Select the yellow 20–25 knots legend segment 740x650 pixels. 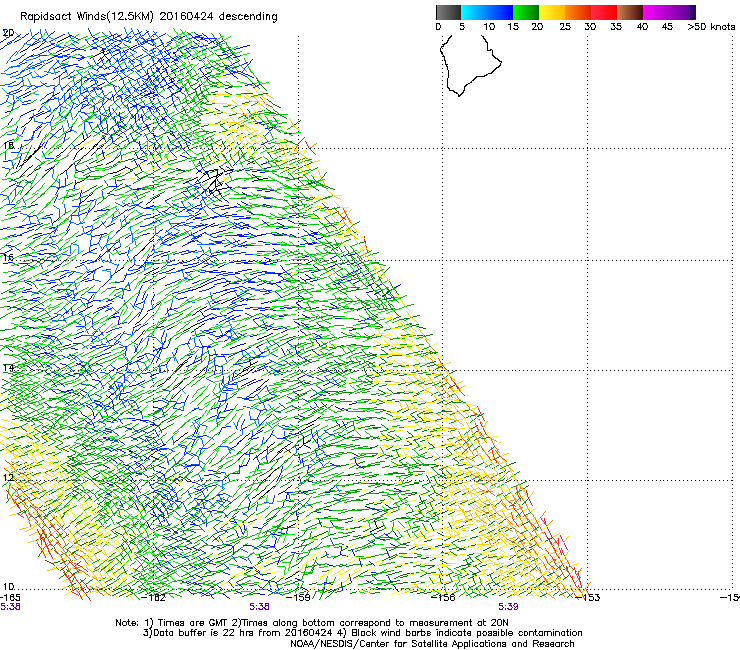(552, 12)
